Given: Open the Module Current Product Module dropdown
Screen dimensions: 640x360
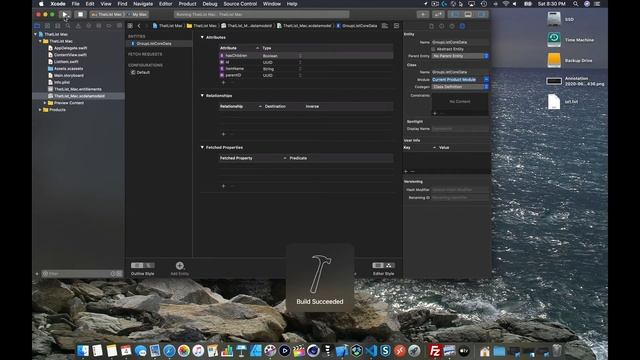Looking at the screenshot, I should [x=460, y=80].
